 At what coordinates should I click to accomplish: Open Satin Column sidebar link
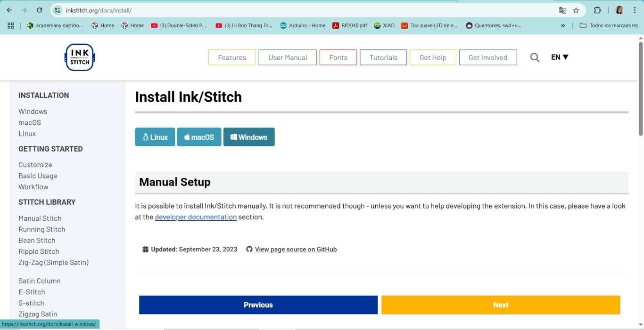pyautogui.click(x=40, y=281)
